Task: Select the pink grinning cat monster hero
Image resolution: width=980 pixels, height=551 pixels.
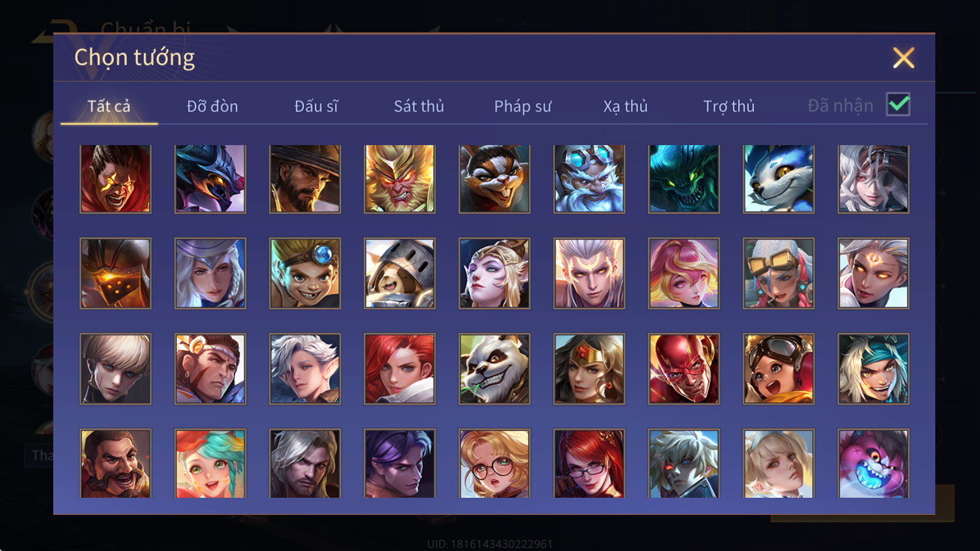Action: (873, 463)
